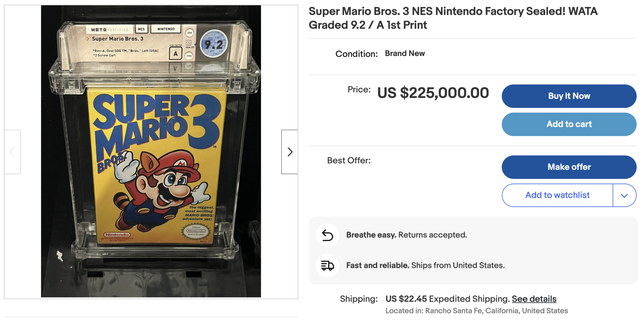Click the listing title text
This screenshot has height=322, width=644.
point(453,18)
